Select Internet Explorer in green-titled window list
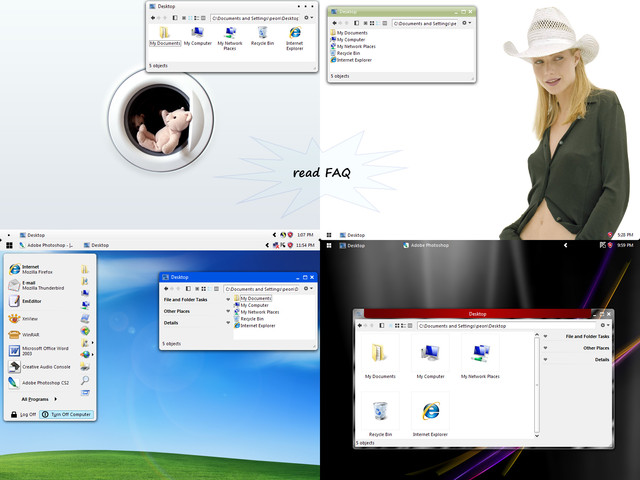This screenshot has width=640, height=480. [x=351, y=60]
